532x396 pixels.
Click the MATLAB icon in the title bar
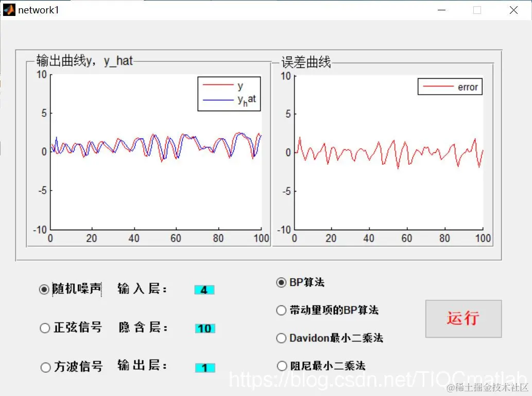9,10
